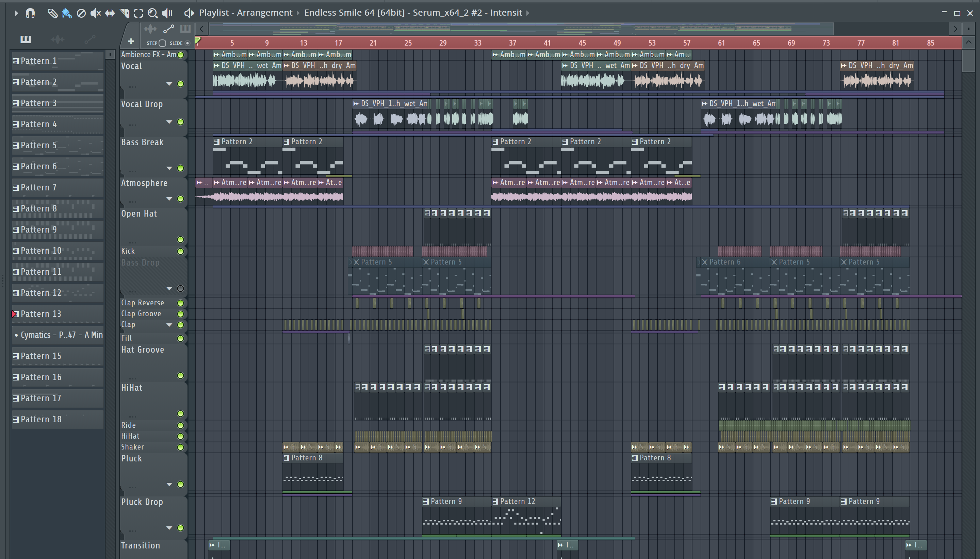Choose the Select marquee tool
The width and height of the screenshot is (980, 559).
click(138, 13)
